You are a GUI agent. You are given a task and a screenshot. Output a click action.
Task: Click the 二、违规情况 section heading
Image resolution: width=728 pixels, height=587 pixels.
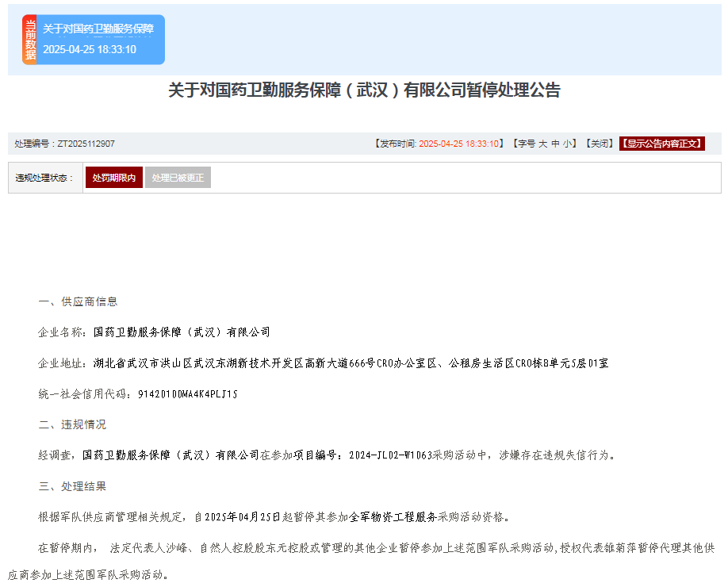point(72,424)
